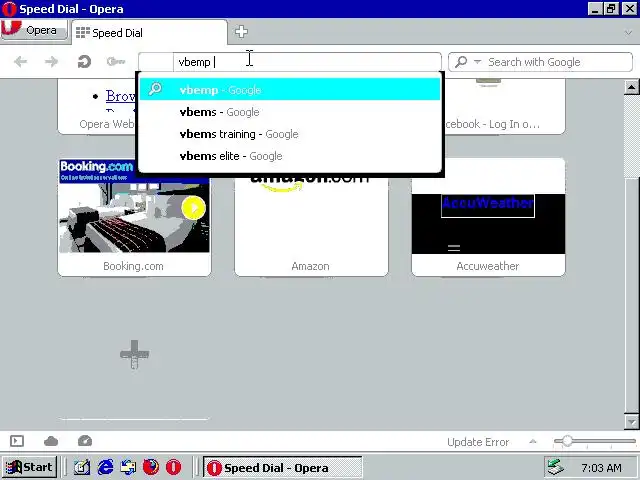Open the Opera main menu button

pos(34,30)
